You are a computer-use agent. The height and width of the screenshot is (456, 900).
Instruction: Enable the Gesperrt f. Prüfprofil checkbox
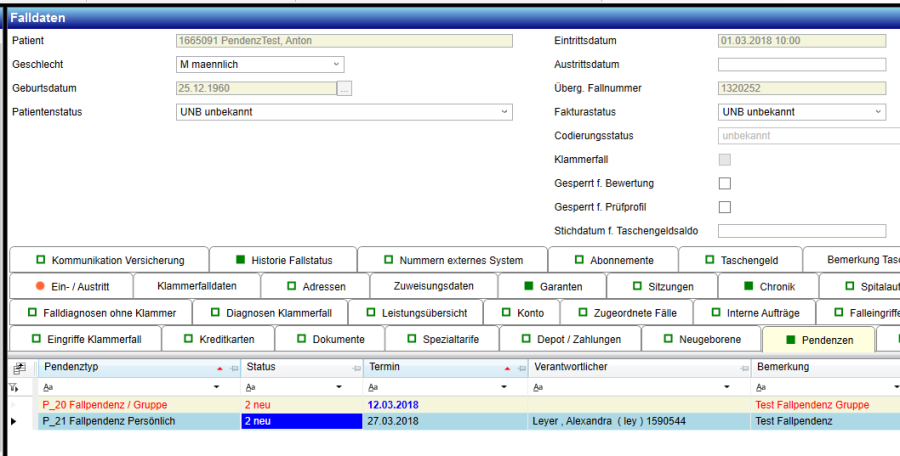(725, 207)
